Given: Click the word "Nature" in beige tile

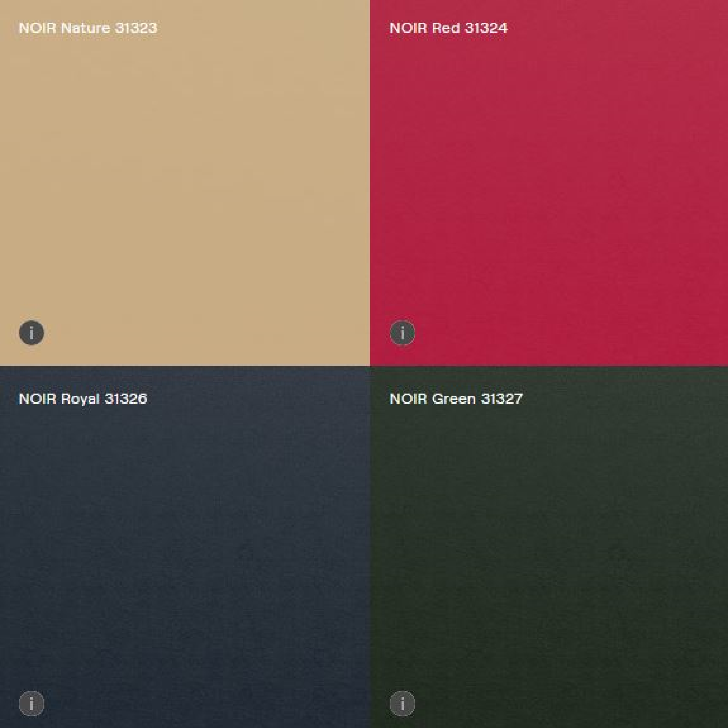Looking at the screenshot, I should (x=86, y=28).
